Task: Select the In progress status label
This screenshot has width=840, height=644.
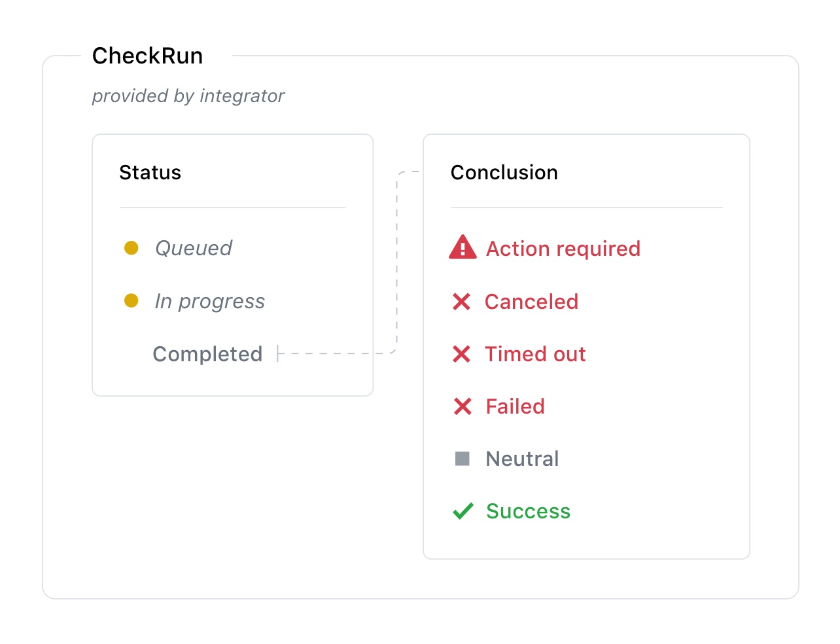Action: click(x=210, y=301)
